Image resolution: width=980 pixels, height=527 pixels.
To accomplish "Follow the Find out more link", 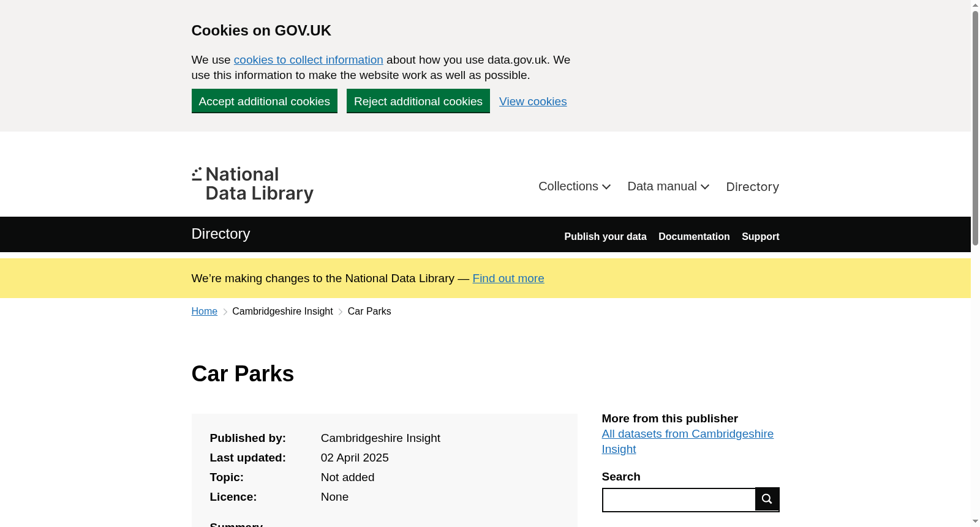I will [508, 278].
